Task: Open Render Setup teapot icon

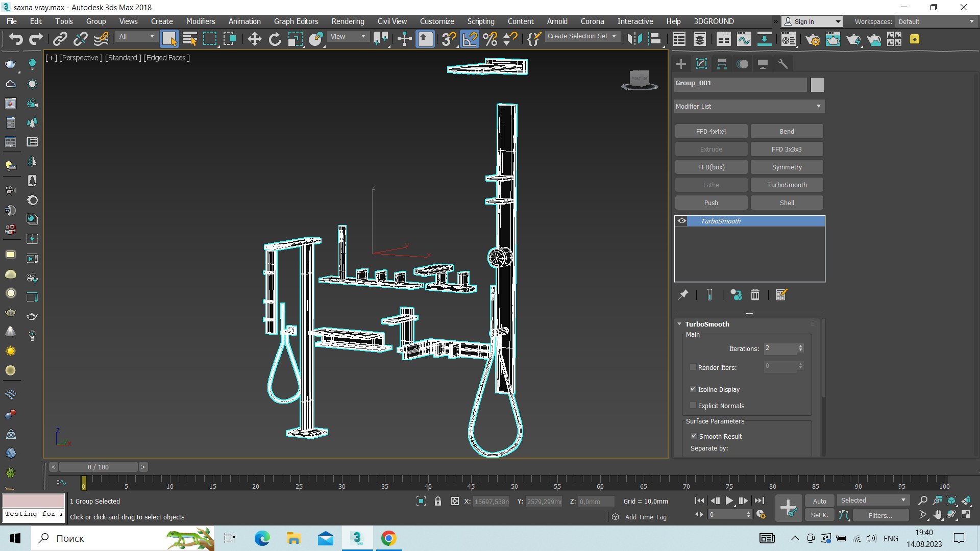Action: [813, 39]
